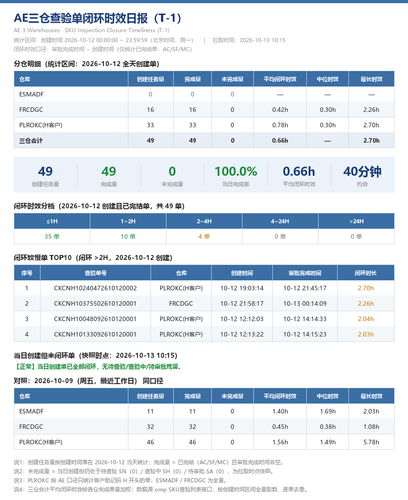
Task: Click the ">24H" bucket header
Action: click(356, 221)
